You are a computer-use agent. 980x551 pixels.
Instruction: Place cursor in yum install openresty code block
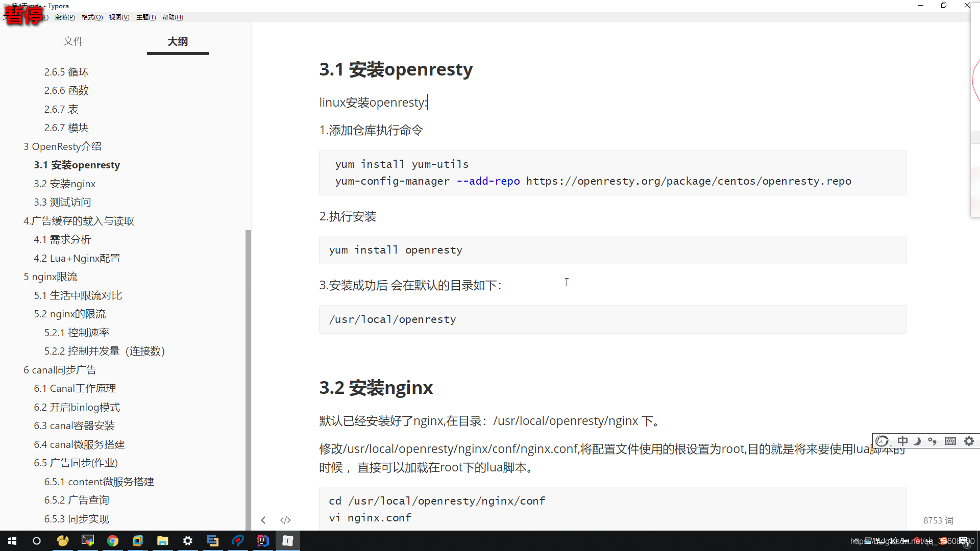(x=612, y=250)
